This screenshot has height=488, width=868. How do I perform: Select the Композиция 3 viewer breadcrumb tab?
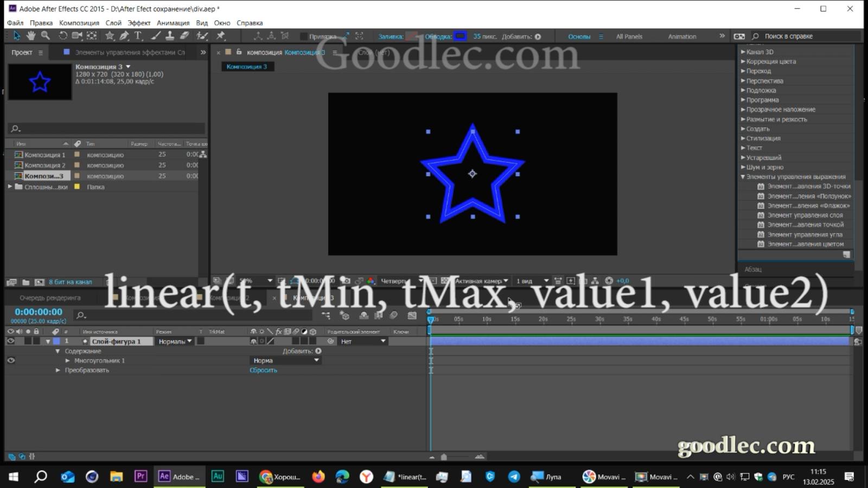[x=247, y=67]
